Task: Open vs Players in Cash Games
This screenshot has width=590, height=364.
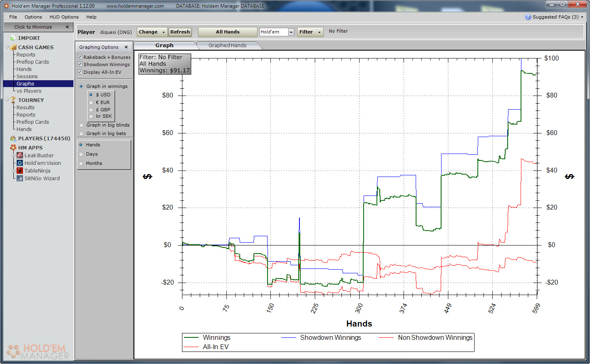Action: (x=29, y=91)
